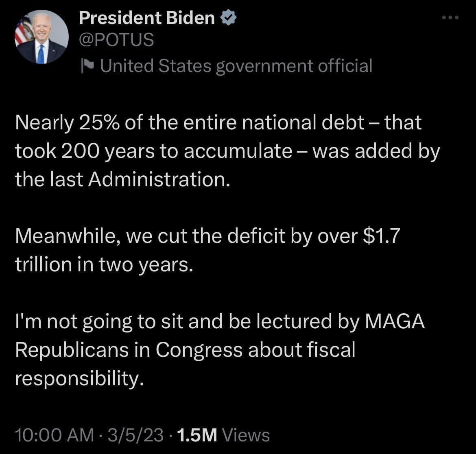Tap the circular profile photo of Biden
The width and height of the screenshot is (476, 454).
(41, 35)
